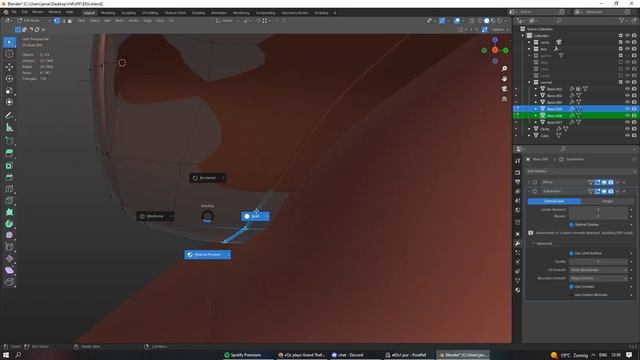Hide Base.005 with its eye icon
This screenshot has width=640, height=360.
pyautogui.click(x=627, y=109)
